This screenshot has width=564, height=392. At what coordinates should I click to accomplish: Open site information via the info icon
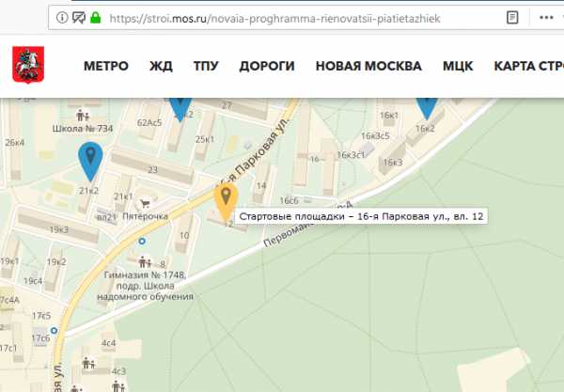point(62,17)
